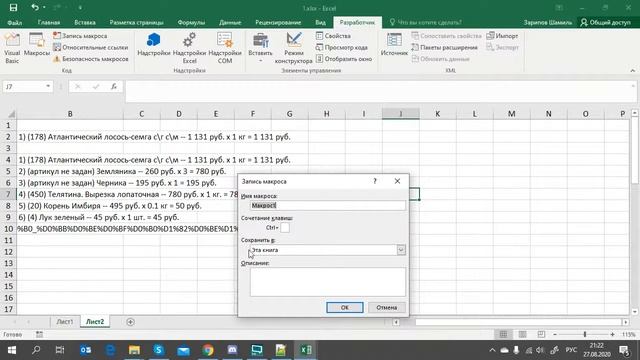Viewport: 640px width, 360px height.
Task: Switch to the Данные tab
Action: click(x=230, y=22)
